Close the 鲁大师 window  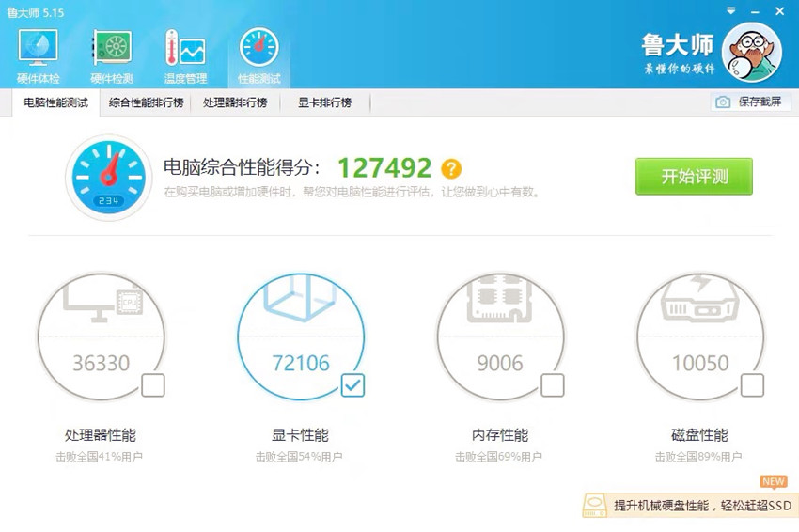pos(779,11)
